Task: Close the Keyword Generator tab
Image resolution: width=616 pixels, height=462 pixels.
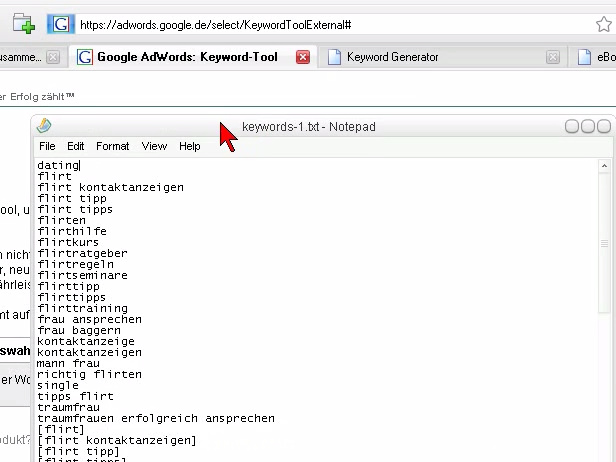Action: [553, 58]
